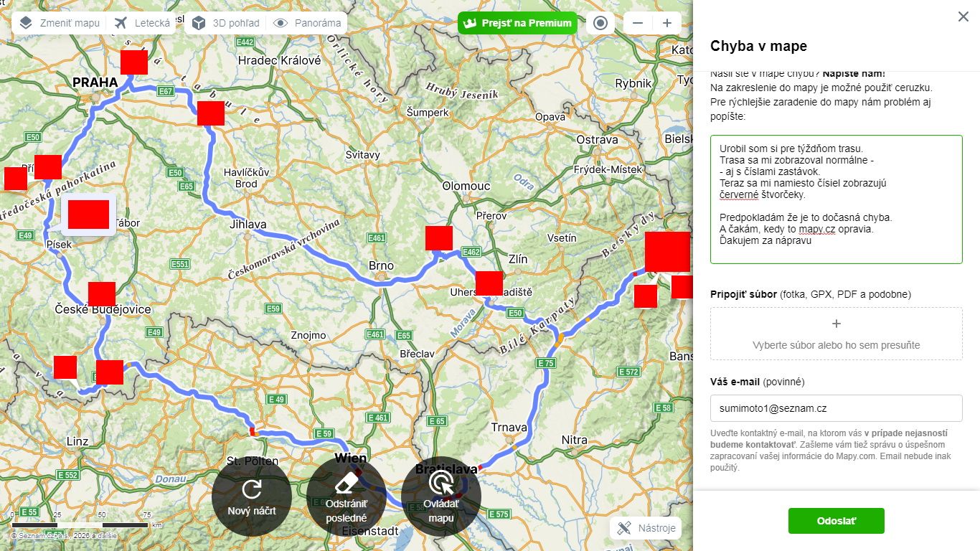980x551 pixels.
Task: Click the plus icon in attachment box
Action: coord(837,324)
